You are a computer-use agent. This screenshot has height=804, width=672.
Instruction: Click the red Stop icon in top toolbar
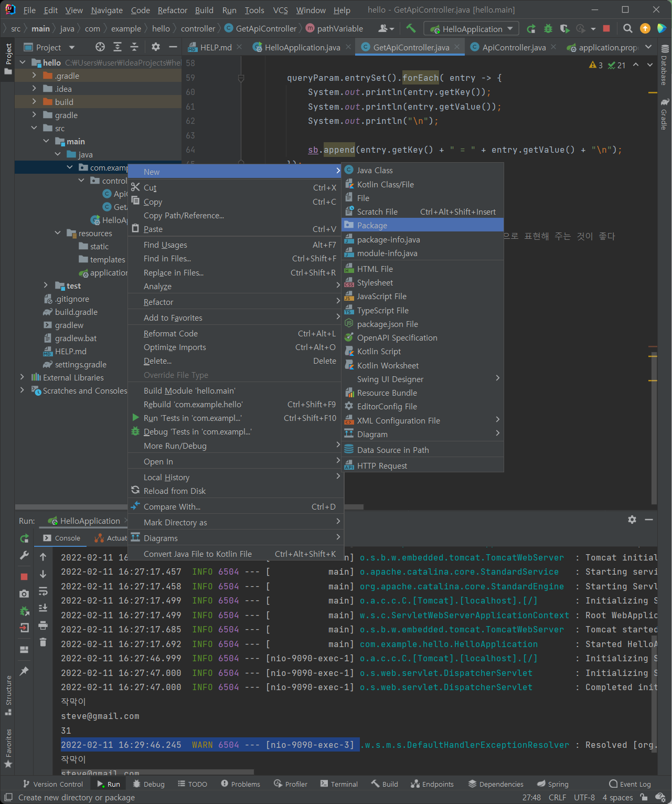606,28
